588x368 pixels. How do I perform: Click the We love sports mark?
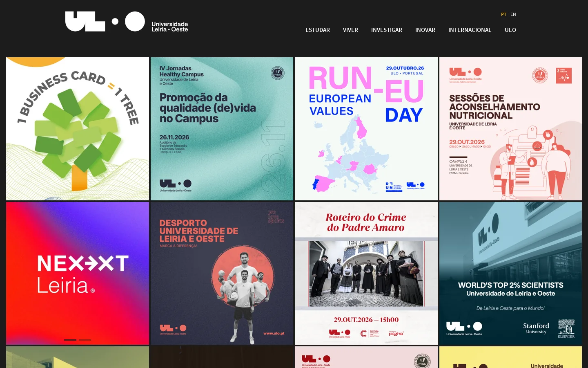(x=276, y=217)
